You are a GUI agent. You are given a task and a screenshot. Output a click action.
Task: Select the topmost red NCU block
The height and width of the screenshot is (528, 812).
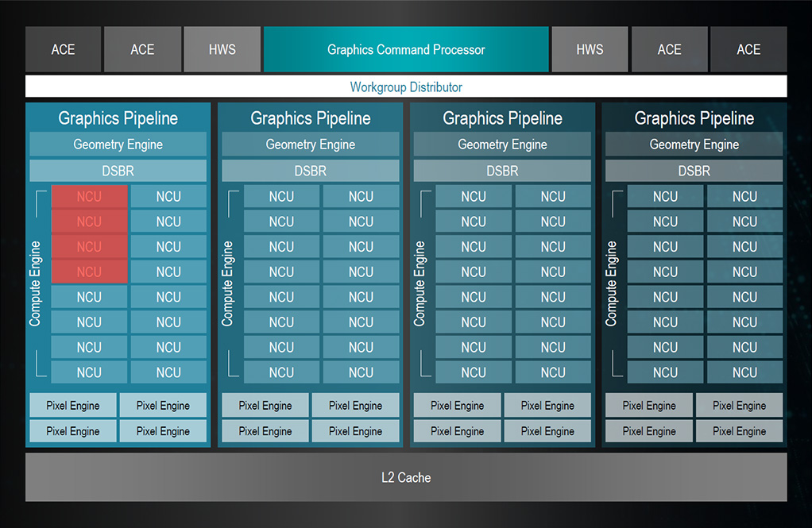pos(89,197)
